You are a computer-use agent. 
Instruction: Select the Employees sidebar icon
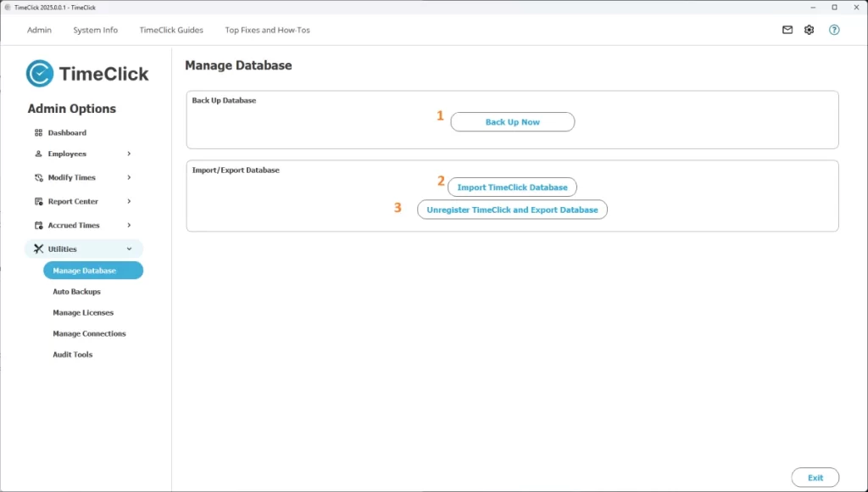coord(37,154)
